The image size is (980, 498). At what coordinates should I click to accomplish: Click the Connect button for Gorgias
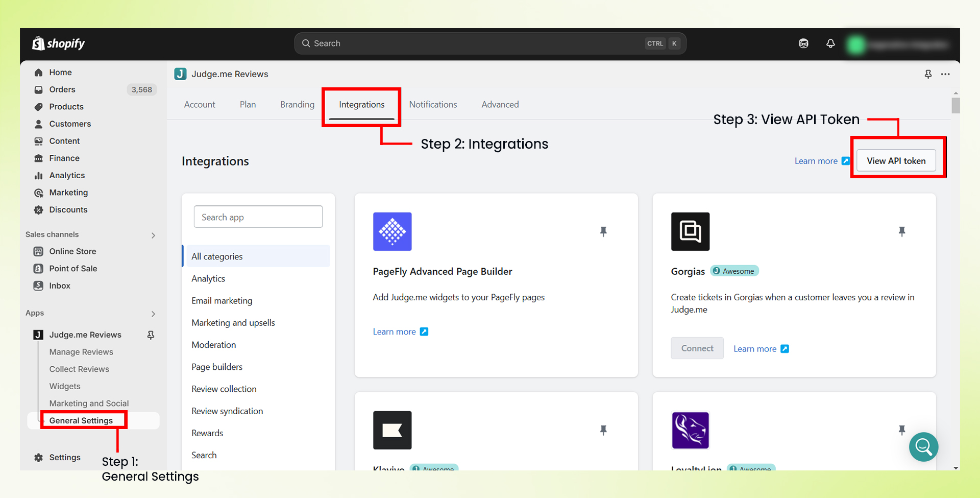click(x=697, y=348)
